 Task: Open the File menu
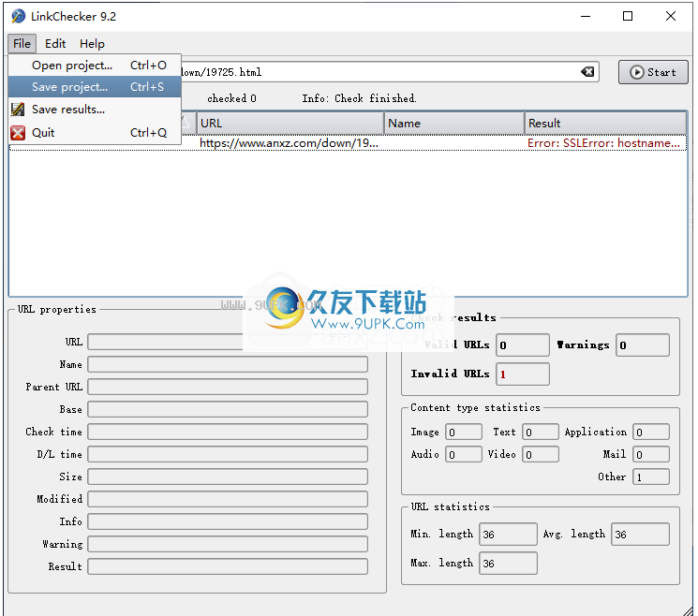(22, 44)
